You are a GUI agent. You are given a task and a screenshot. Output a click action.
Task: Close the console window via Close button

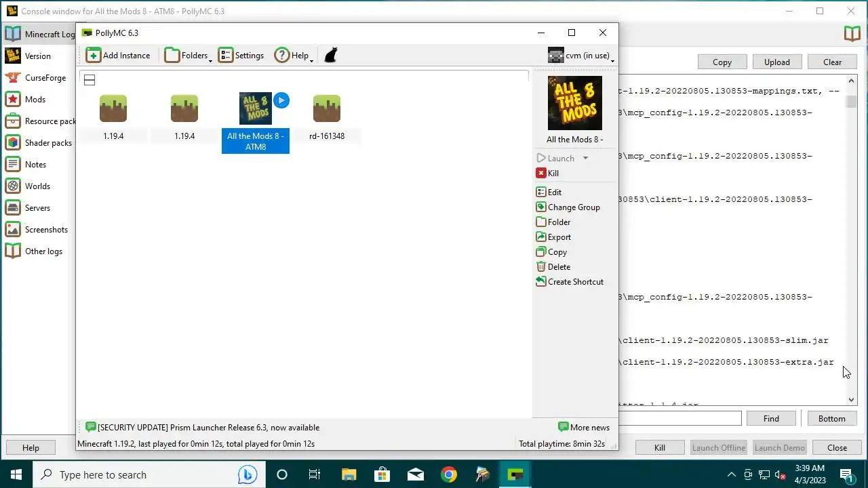pyautogui.click(x=837, y=448)
